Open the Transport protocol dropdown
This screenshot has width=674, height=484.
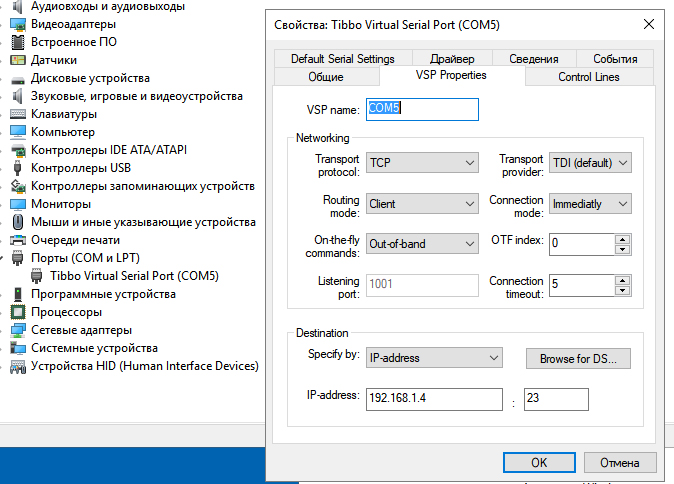pos(421,163)
